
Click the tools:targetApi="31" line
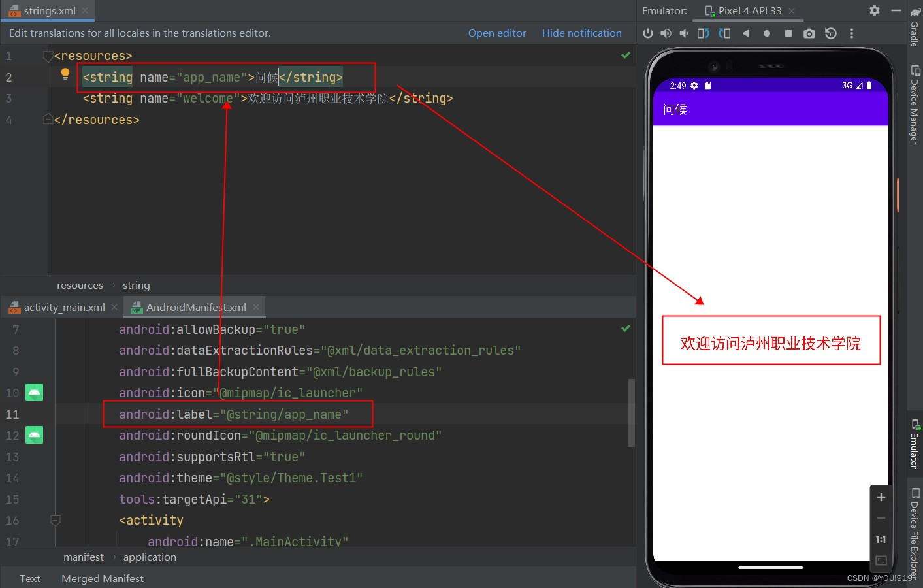click(194, 499)
